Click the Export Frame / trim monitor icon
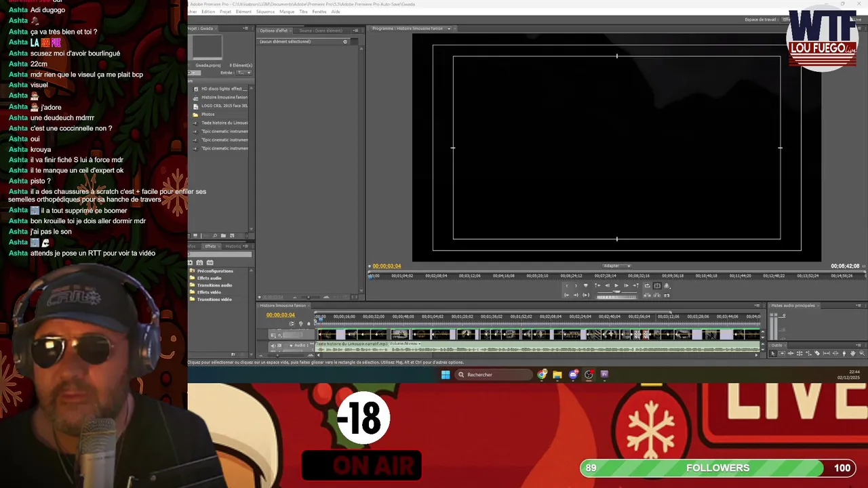The height and width of the screenshot is (488, 868). pos(667,295)
